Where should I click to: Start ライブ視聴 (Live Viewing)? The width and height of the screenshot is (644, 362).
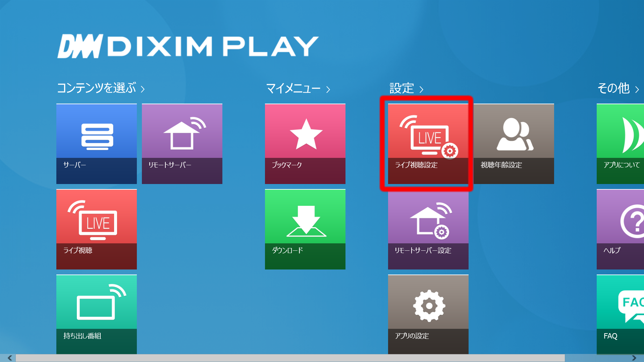pos(96,229)
